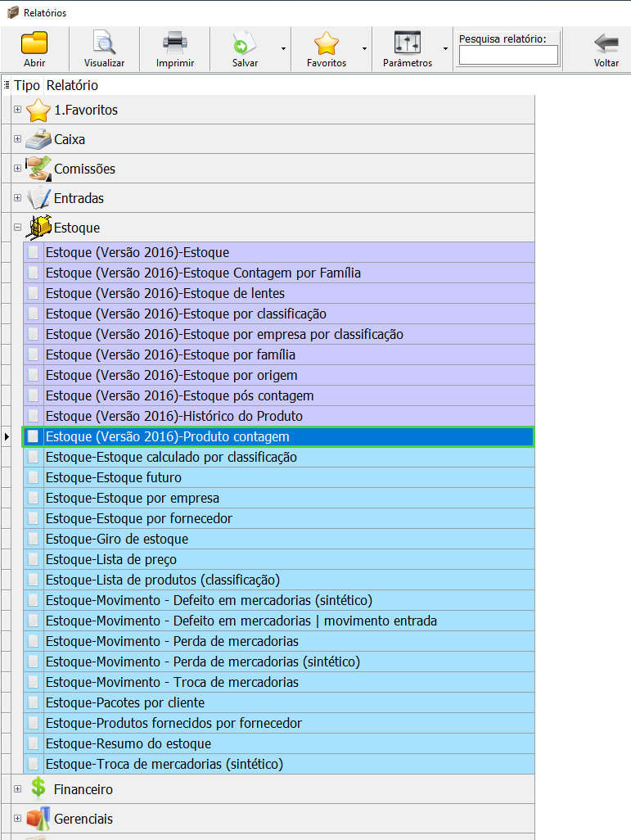631x840 pixels.
Task: Tick checkbox for Estoque-Lista de preço
Action: coord(33,559)
